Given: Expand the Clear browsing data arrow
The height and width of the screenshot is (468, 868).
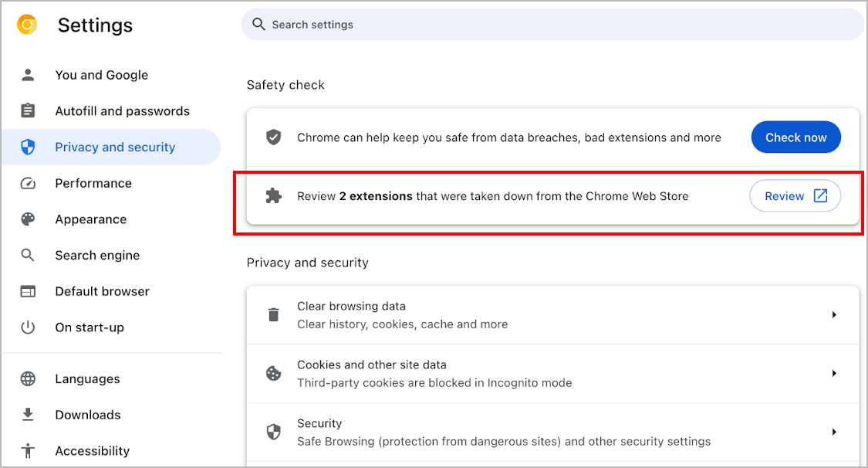Looking at the screenshot, I should tap(834, 315).
